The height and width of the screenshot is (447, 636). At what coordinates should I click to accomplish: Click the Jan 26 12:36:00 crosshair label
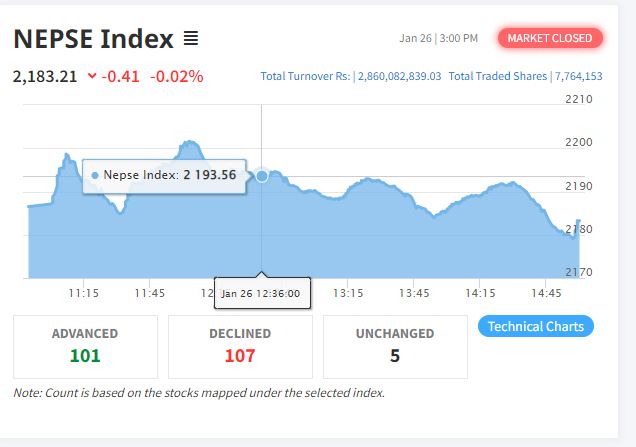263,294
